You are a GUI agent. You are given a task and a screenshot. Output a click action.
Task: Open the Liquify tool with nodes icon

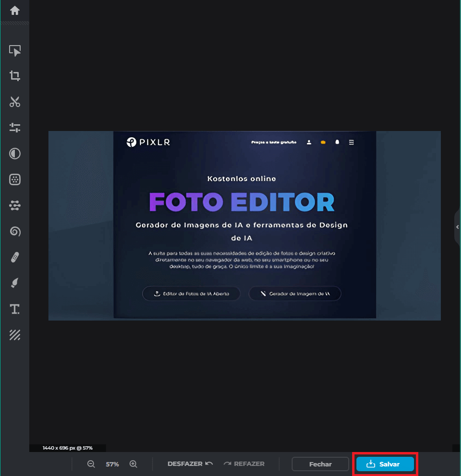click(x=14, y=205)
